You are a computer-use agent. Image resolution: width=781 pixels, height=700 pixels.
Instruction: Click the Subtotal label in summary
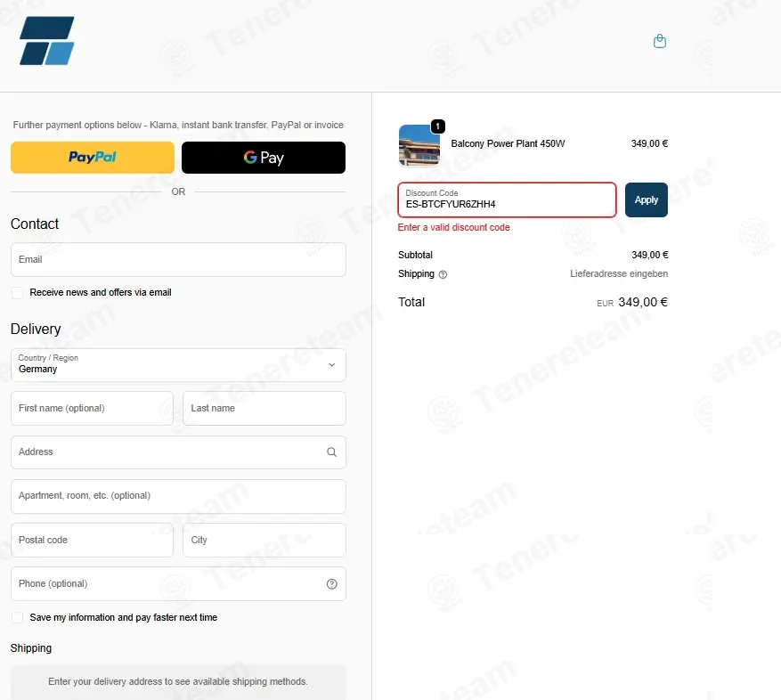415,255
